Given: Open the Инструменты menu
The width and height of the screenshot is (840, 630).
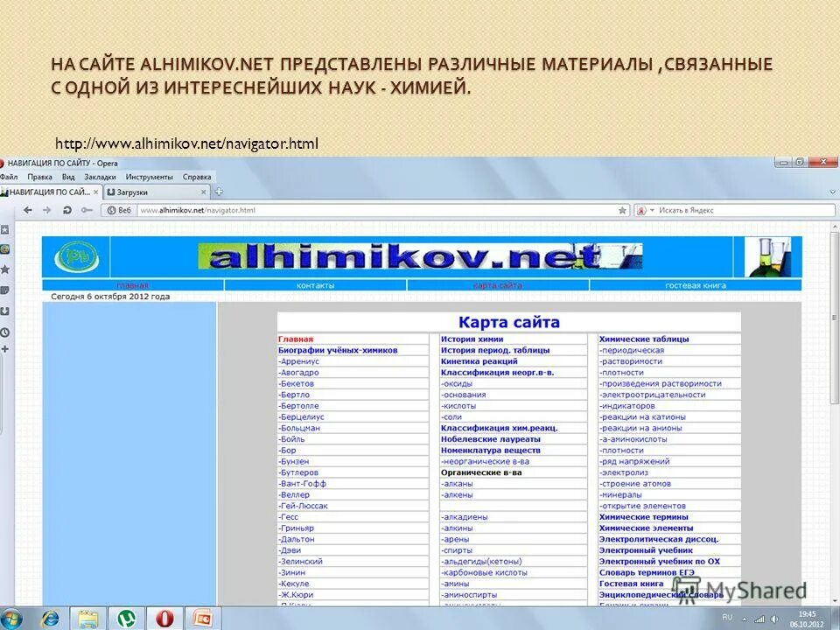Looking at the screenshot, I should (x=149, y=177).
